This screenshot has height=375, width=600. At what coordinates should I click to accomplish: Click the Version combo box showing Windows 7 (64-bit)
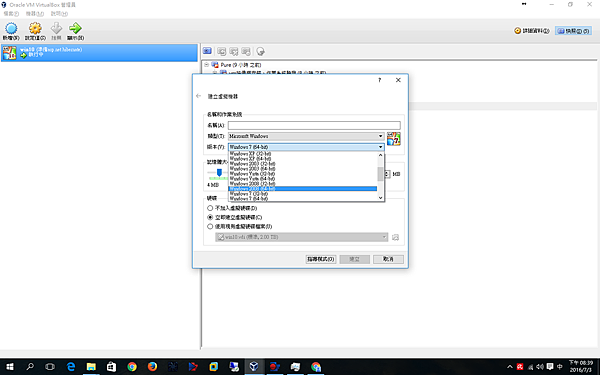point(306,147)
